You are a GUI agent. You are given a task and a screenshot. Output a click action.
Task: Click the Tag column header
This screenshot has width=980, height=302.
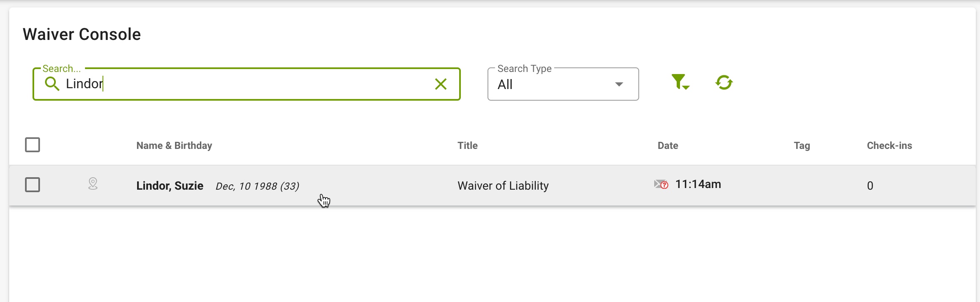coord(802,146)
